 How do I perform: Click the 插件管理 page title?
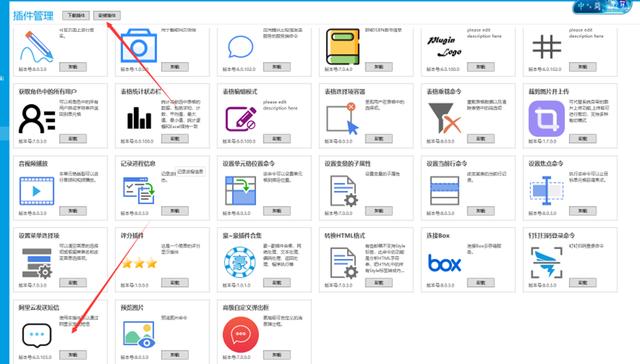coord(33,16)
